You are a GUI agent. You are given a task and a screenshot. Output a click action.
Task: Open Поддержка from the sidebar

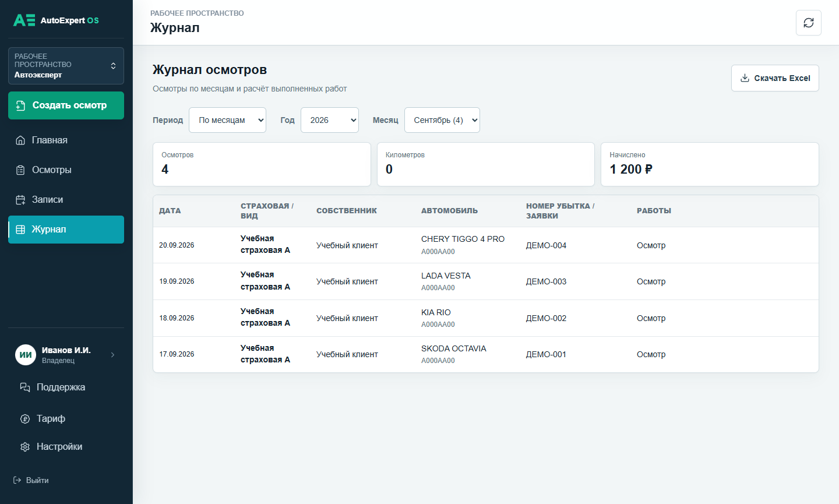point(66,387)
